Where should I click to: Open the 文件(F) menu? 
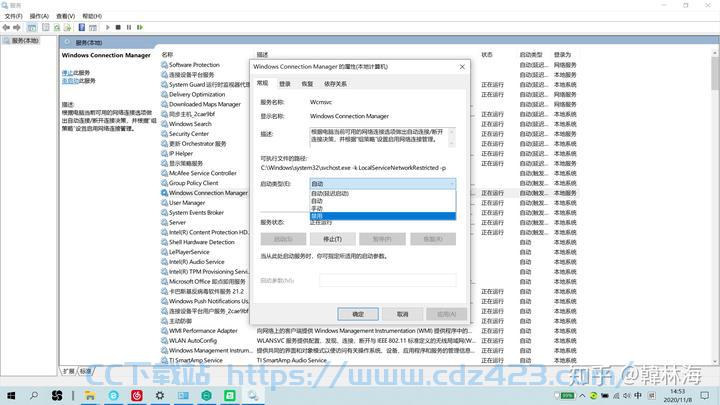[13, 16]
